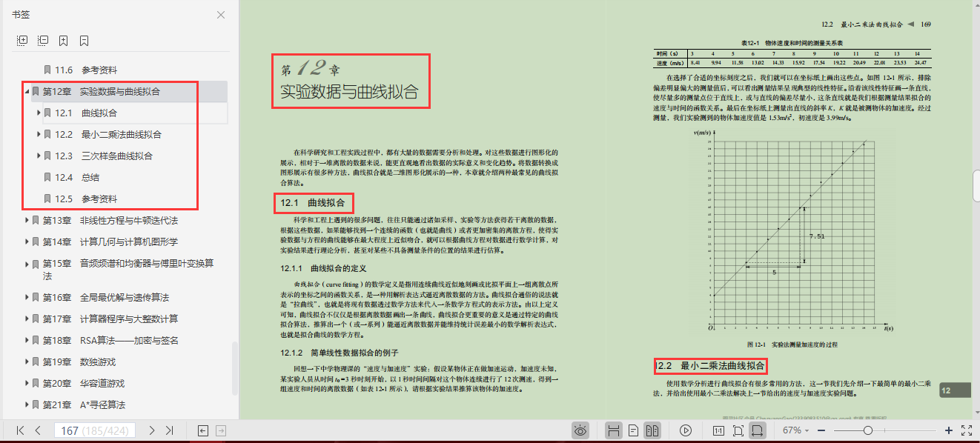Add a new bookmark for this page
The image size is (980, 443).
[63, 39]
